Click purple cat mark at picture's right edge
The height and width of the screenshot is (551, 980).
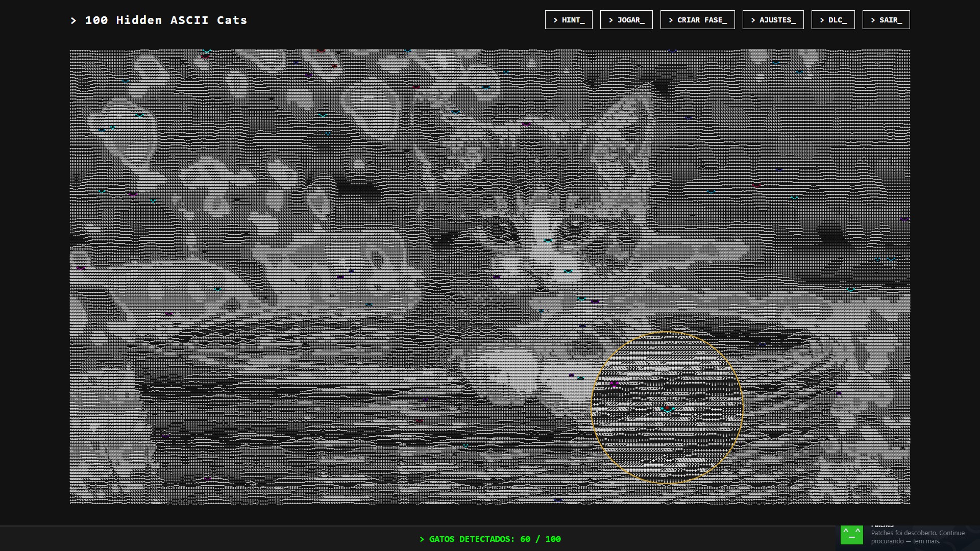[x=904, y=219]
